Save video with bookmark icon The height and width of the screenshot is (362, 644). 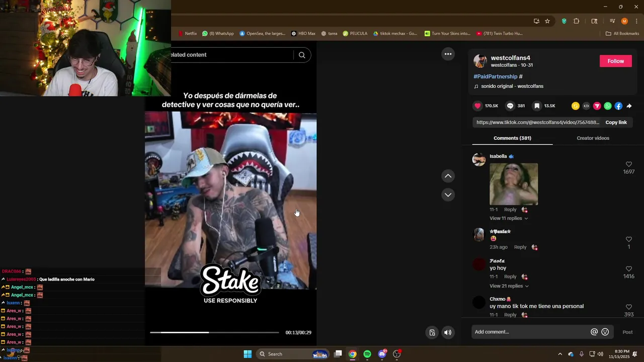(x=537, y=106)
